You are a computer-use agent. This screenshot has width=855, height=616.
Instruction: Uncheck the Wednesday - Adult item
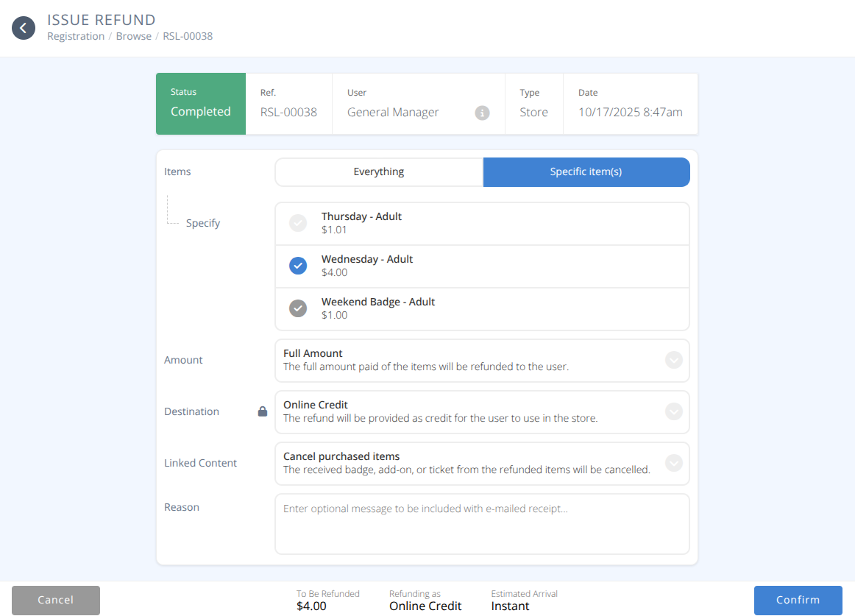pos(298,266)
